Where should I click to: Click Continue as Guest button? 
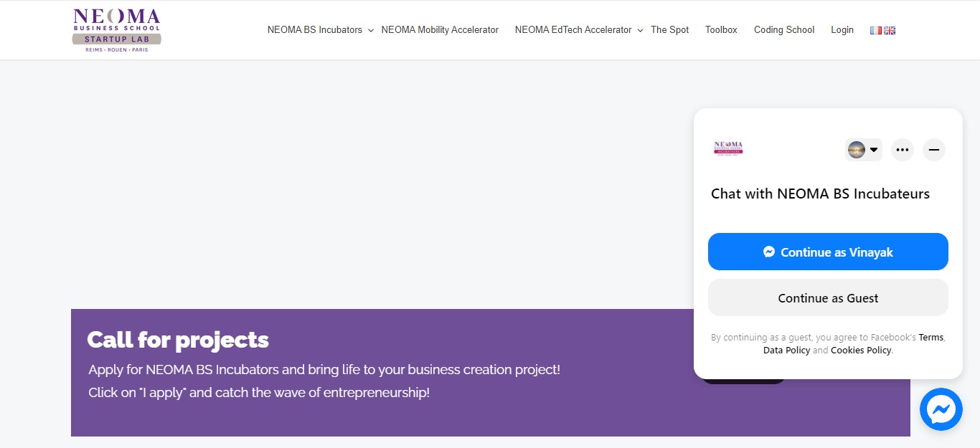(828, 297)
